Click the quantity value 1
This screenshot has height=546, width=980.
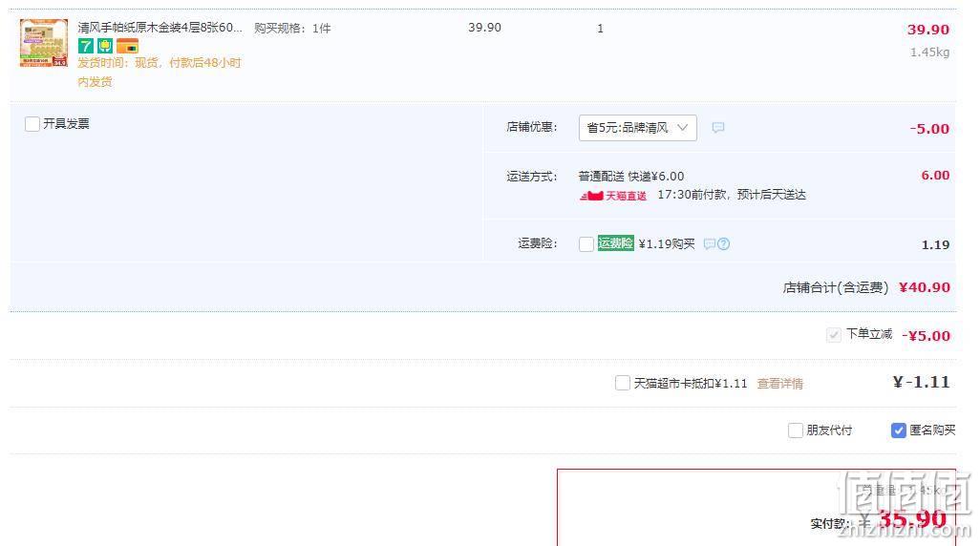pyautogui.click(x=600, y=28)
